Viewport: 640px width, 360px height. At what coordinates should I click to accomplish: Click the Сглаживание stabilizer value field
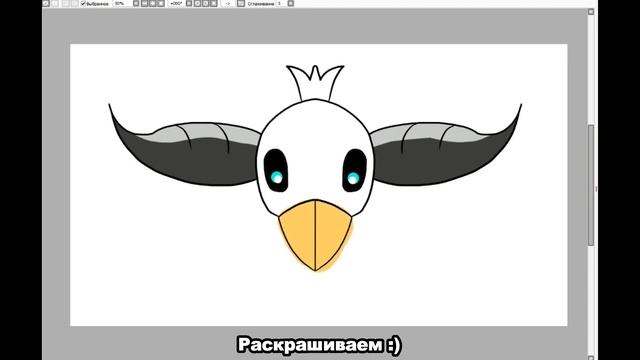coord(281,3)
